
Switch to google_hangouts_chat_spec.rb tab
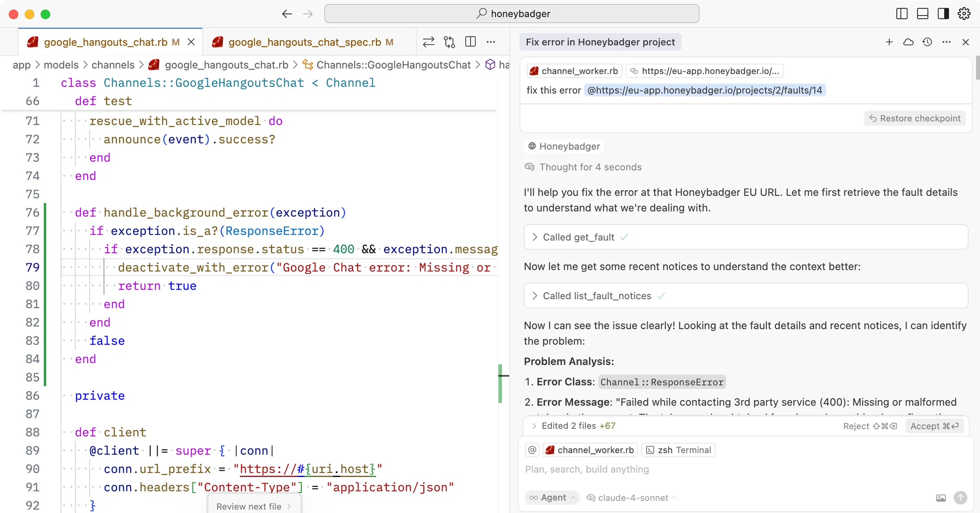point(304,42)
